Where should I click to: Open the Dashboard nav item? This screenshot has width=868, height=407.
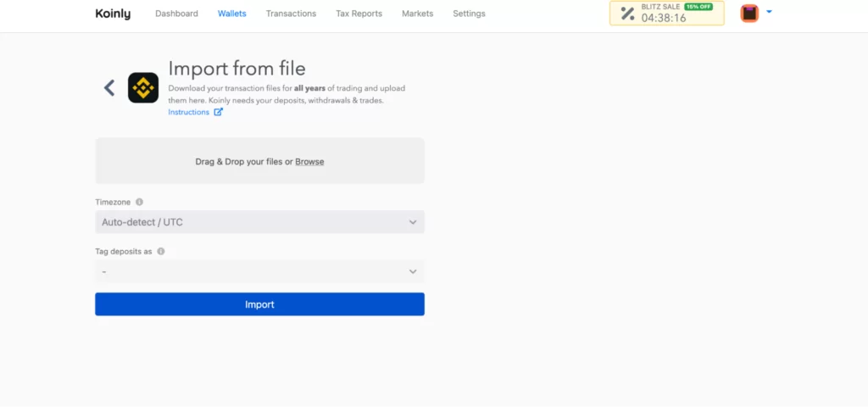coord(176,14)
